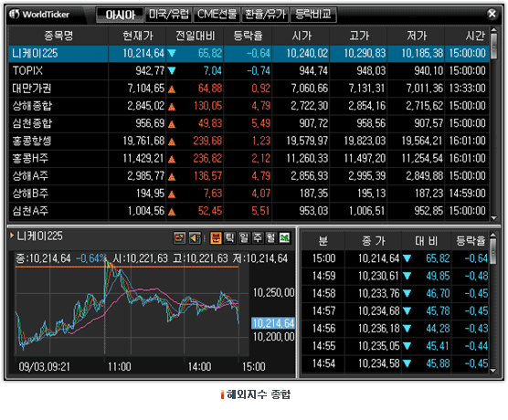Click the WorldTicker globe logo icon
The image size is (508, 420).
click(15, 15)
